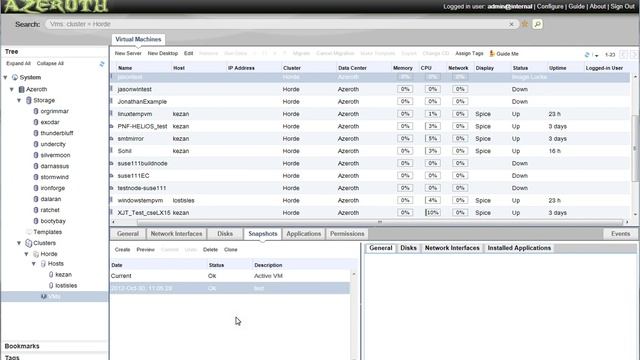Screen dimensions: 640x360
Task: Click the Guide Me icon
Action: pyautogui.click(x=492, y=53)
